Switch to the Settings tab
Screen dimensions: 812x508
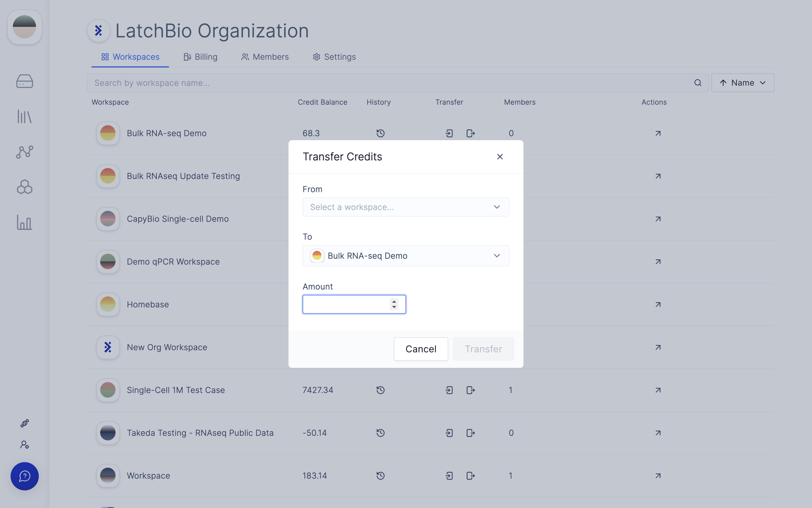pos(334,57)
